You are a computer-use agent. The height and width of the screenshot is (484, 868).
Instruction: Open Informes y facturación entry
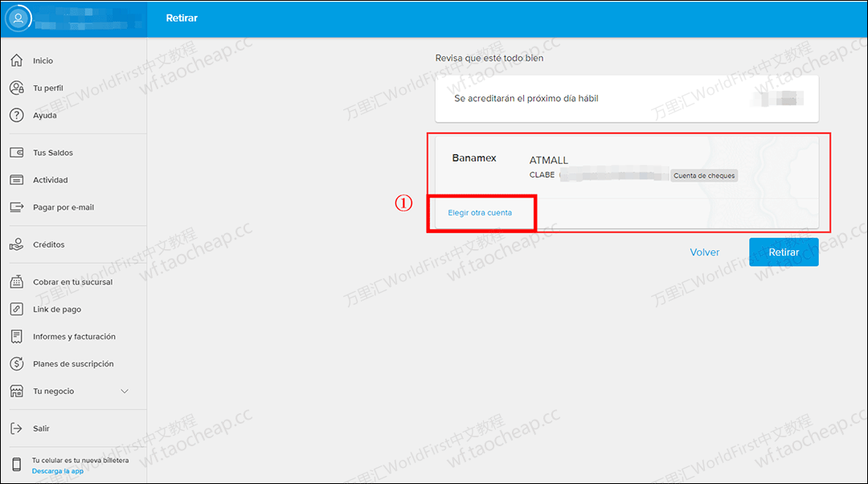click(x=74, y=337)
